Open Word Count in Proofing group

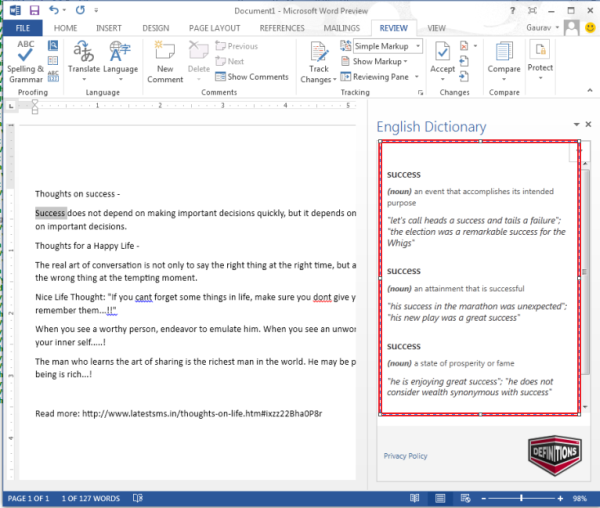[53, 76]
